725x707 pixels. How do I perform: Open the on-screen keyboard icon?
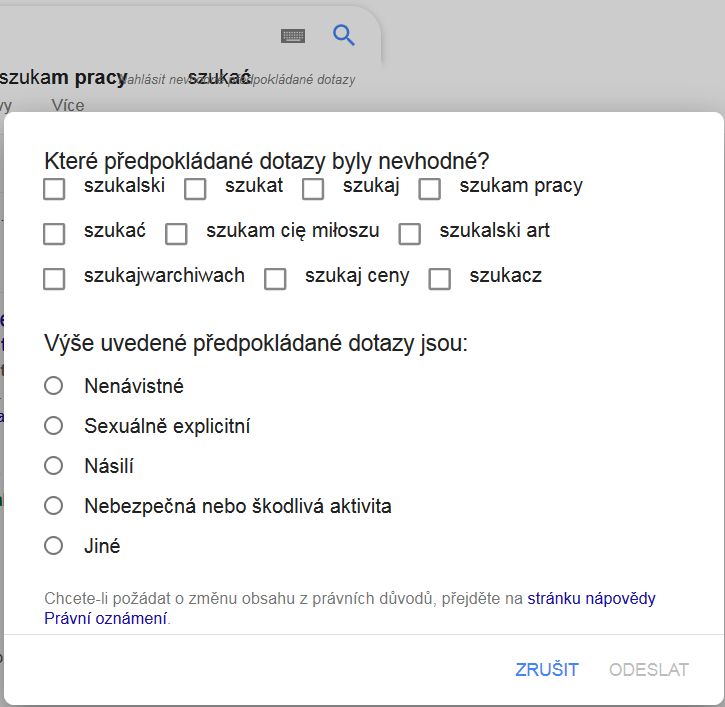pos(293,36)
